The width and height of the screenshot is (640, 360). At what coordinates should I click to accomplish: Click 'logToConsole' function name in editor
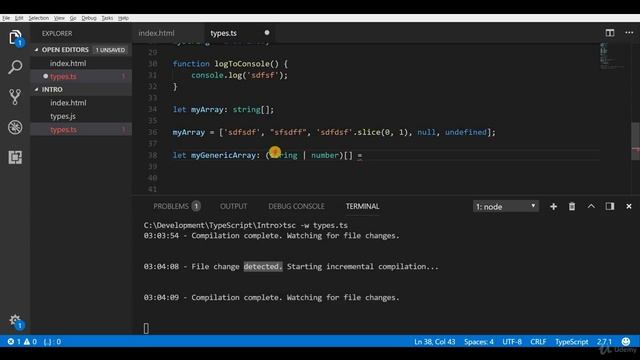(x=242, y=64)
